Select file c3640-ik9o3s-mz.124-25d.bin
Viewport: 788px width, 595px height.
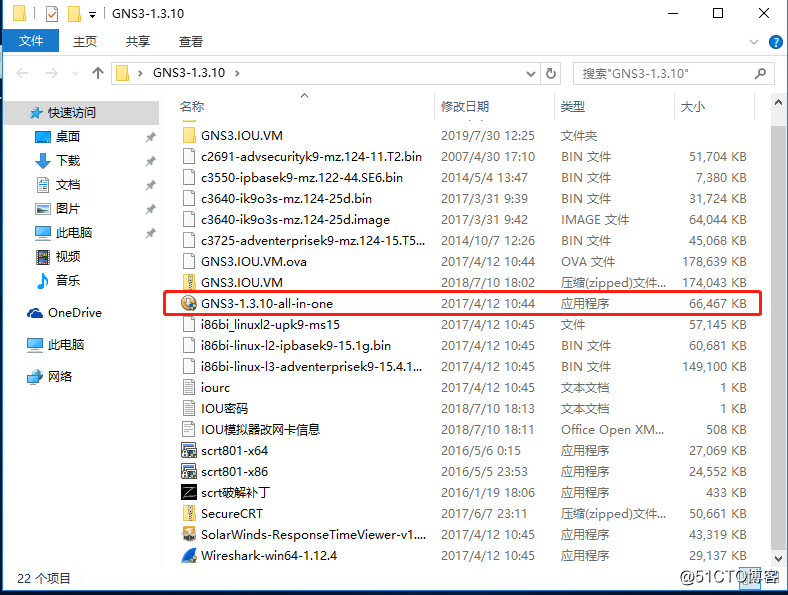click(286, 199)
